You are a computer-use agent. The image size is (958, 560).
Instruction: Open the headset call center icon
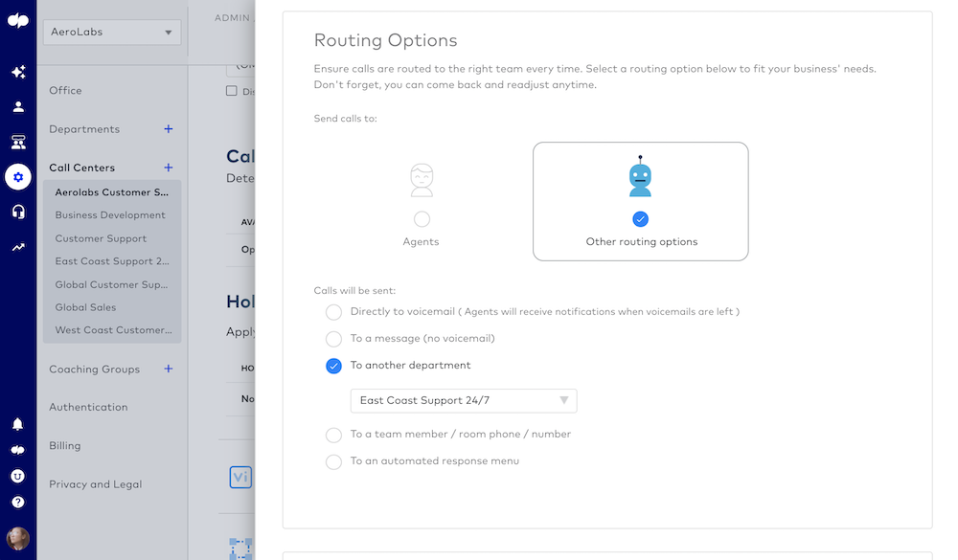pyautogui.click(x=18, y=212)
